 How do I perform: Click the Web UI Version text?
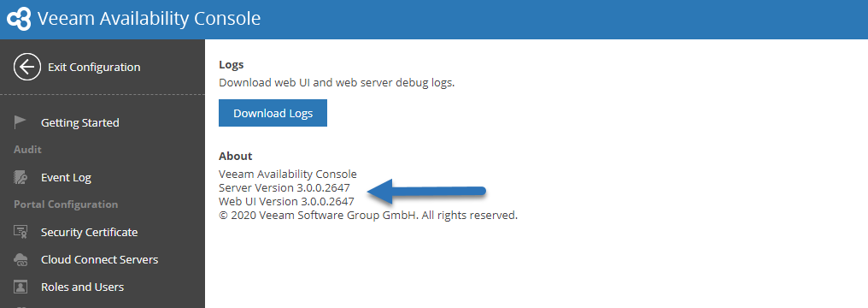point(287,201)
